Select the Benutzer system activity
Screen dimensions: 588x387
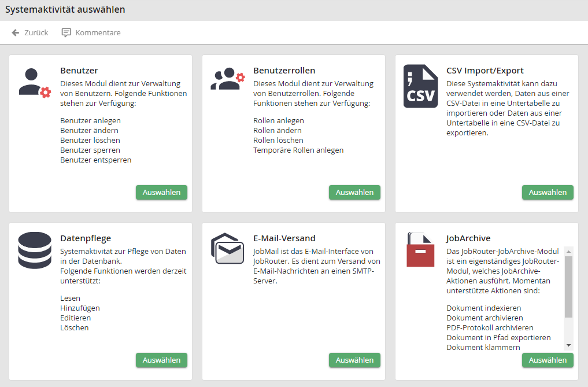click(161, 193)
